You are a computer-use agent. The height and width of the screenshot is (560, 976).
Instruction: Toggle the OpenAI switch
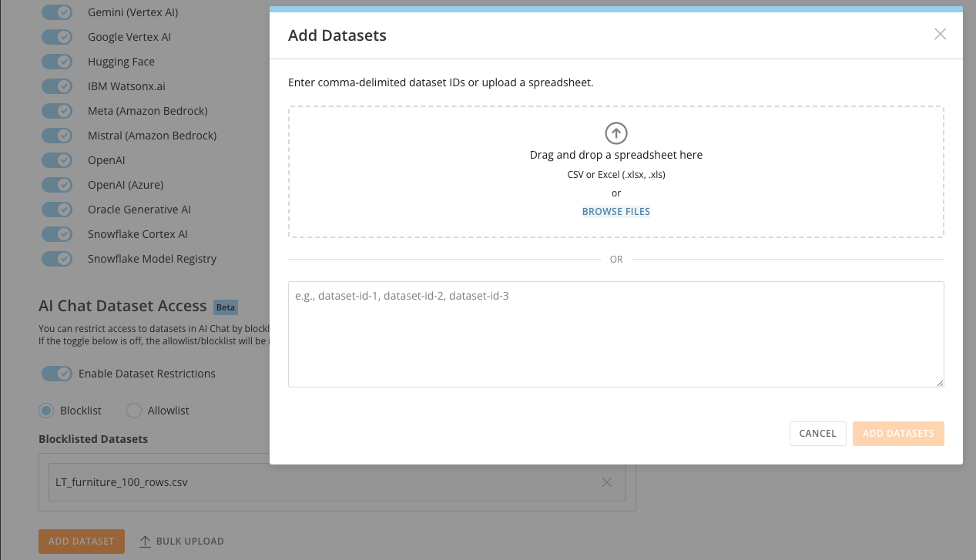(x=57, y=160)
